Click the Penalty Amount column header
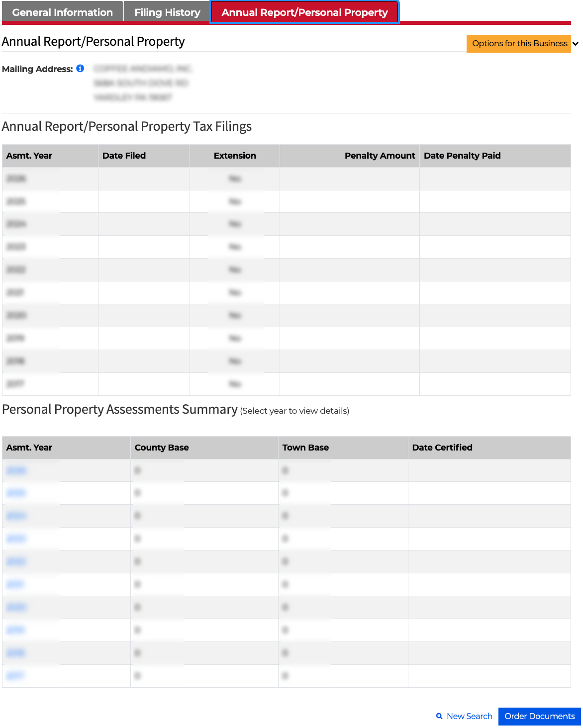This screenshot has height=728, width=583. pyautogui.click(x=380, y=156)
